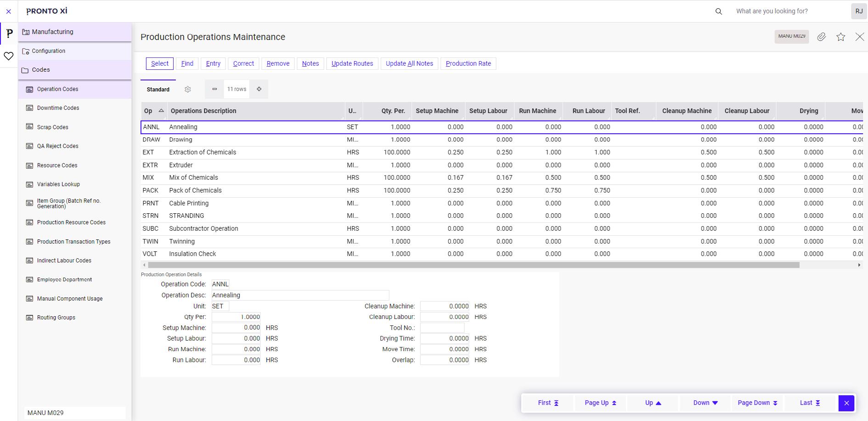
Task: Open Manufacturing menu header
Action: [x=75, y=32]
